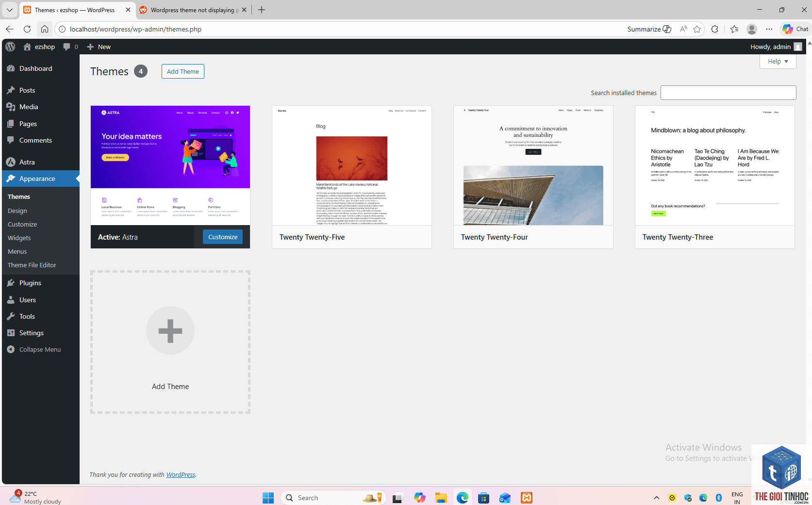
Task: Select the Astra theme screenshot
Action: pos(170,165)
